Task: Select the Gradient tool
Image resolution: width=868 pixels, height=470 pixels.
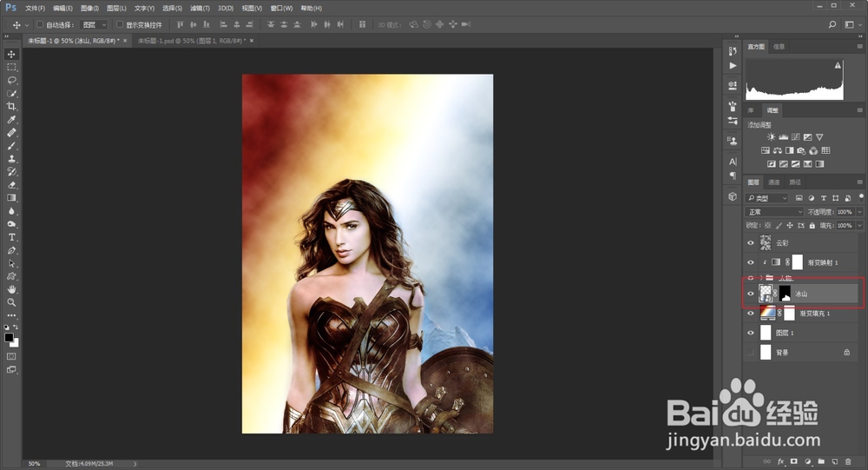Action: click(11, 198)
